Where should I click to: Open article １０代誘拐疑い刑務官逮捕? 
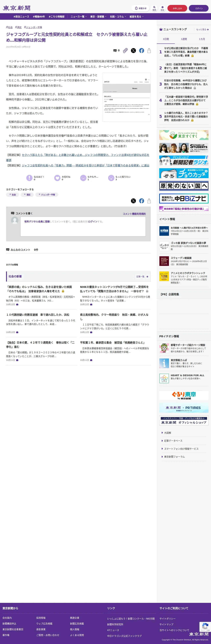(38, 315)
